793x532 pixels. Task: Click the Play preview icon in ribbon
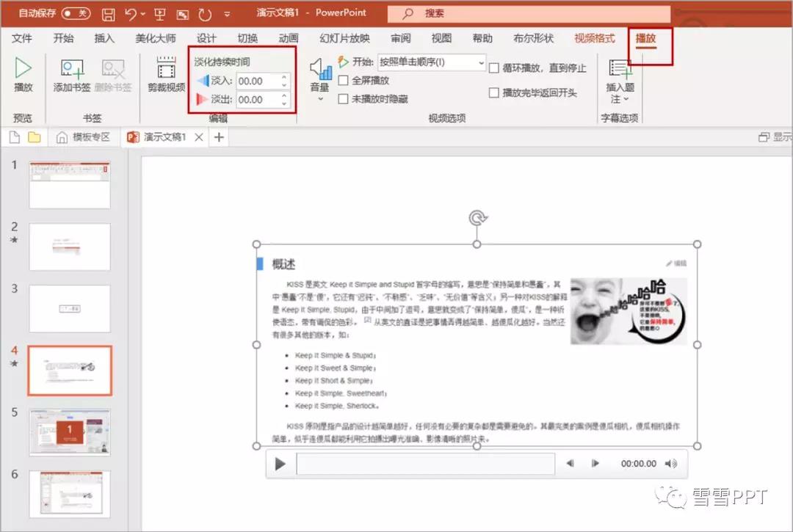[23, 69]
